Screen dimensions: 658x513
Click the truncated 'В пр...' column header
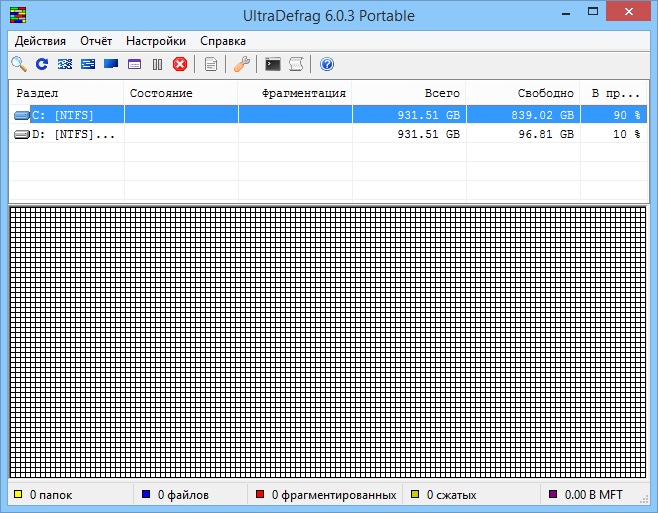pyautogui.click(x=614, y=93)
